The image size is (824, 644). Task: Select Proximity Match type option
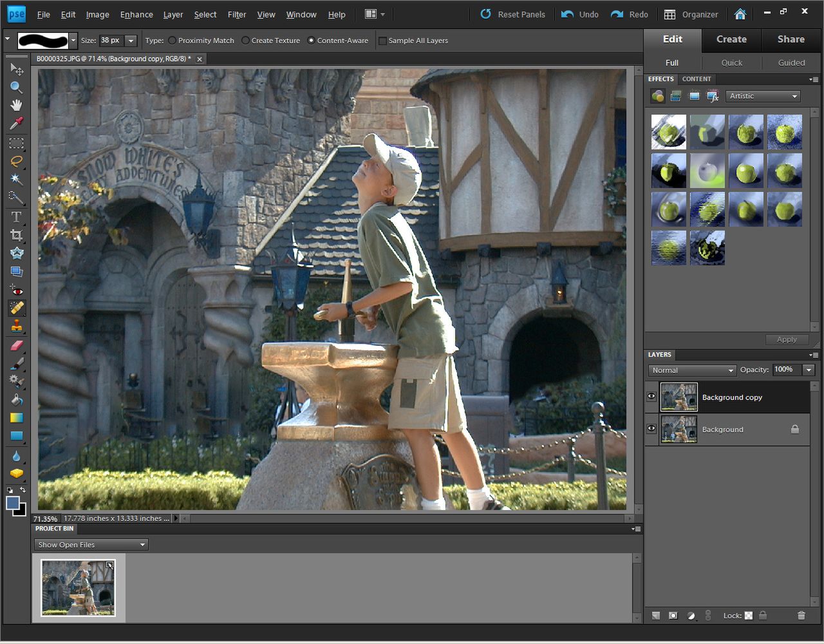pos(200,40)
